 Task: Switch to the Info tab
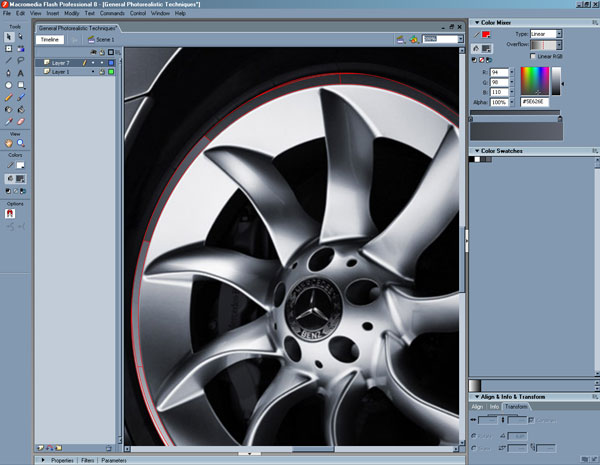tap(494, 407)
